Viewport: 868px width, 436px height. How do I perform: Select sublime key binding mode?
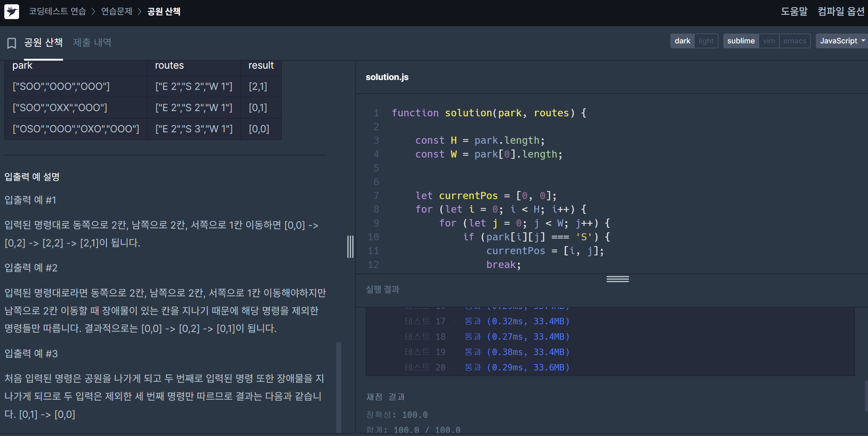pyautogui.click(x=741, y=41)
